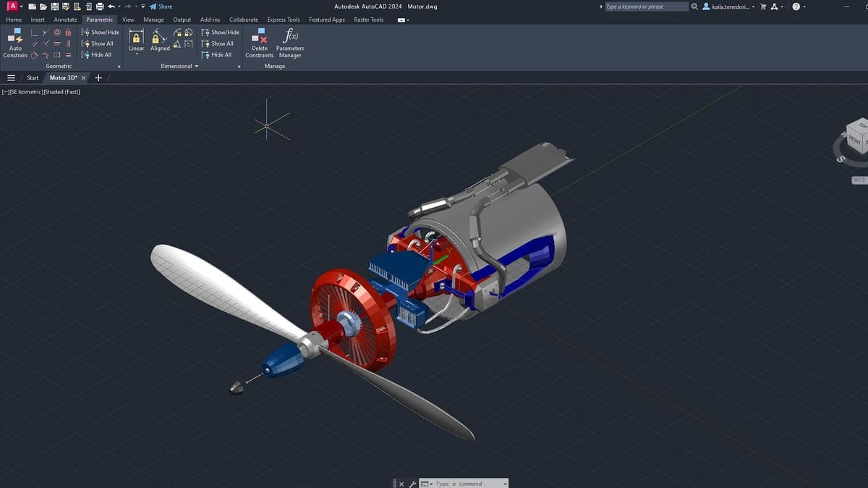The height and width of the screenshot is (488, 868).
Task: Click Hide All in the Geometric panel
Action: tap(97, 55)
